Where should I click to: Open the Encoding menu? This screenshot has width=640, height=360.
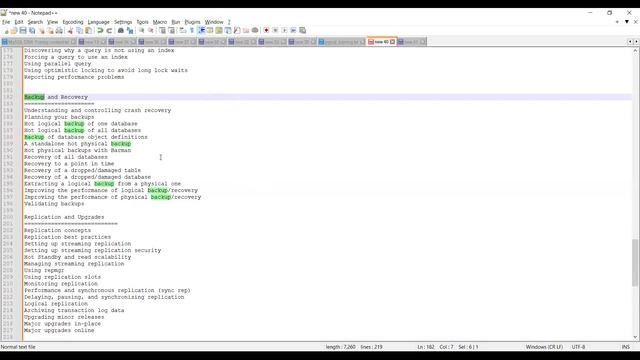pyautogui.click(x=73, y=22)
